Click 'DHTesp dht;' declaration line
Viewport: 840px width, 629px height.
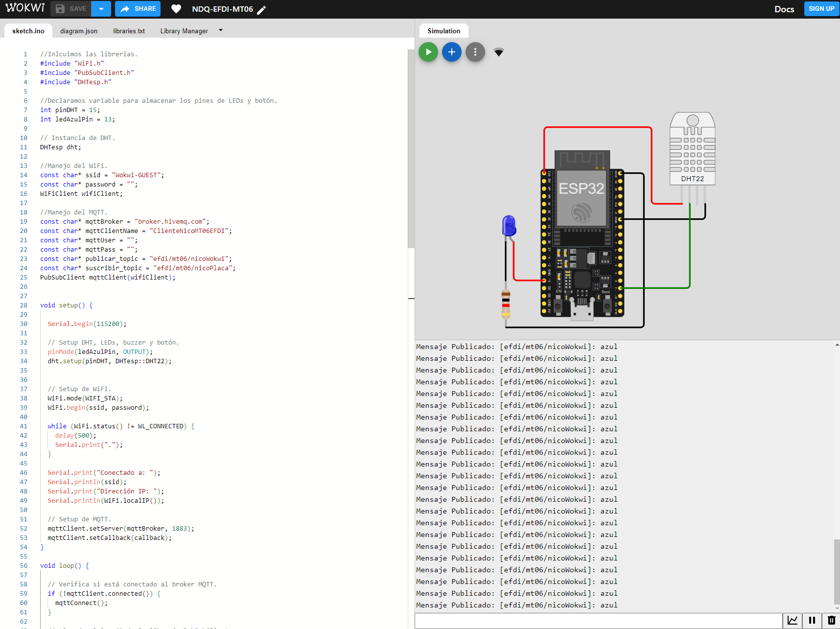[61, 147]
